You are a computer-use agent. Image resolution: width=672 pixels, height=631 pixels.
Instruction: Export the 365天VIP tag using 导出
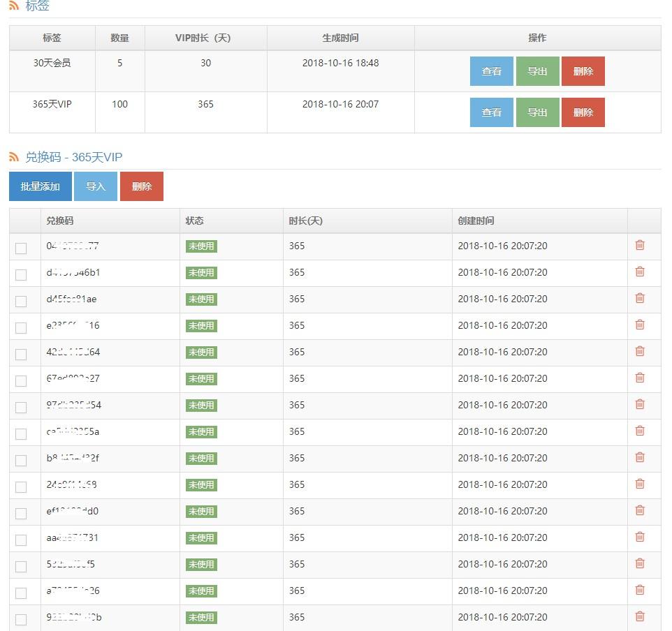(537, 112)
